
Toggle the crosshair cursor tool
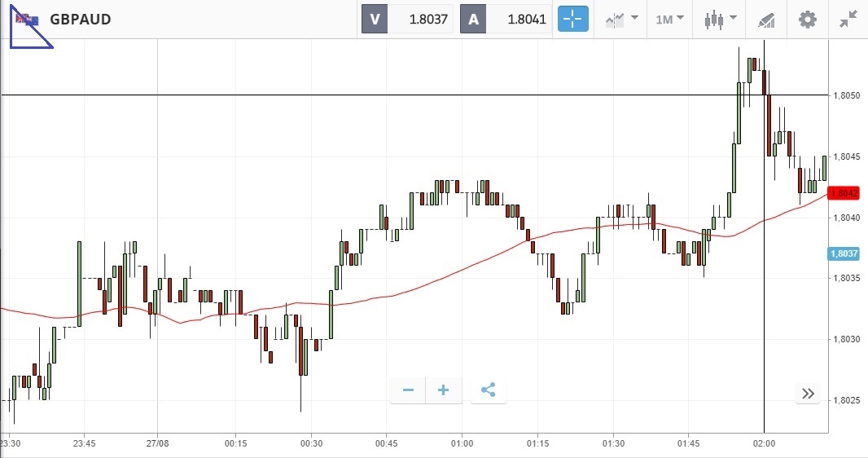tap(572, 19)
